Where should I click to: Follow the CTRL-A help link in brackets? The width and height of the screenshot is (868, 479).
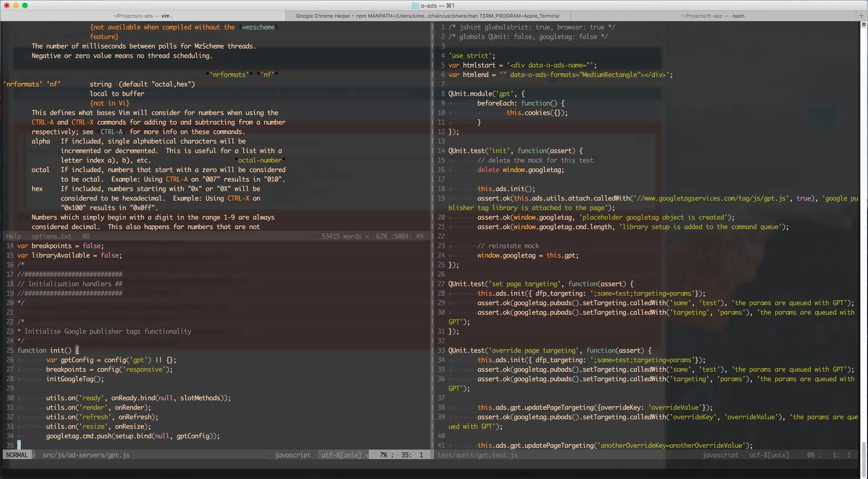[x=111, y=132]
